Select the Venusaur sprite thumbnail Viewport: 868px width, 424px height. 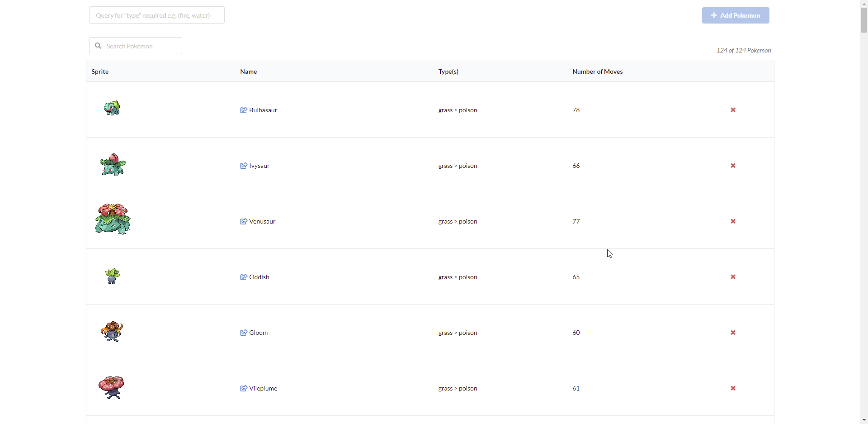pos(112,219)
